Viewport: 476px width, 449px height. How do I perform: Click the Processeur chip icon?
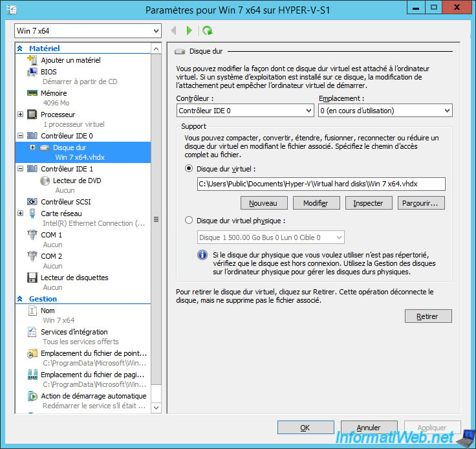pos(32,115)
